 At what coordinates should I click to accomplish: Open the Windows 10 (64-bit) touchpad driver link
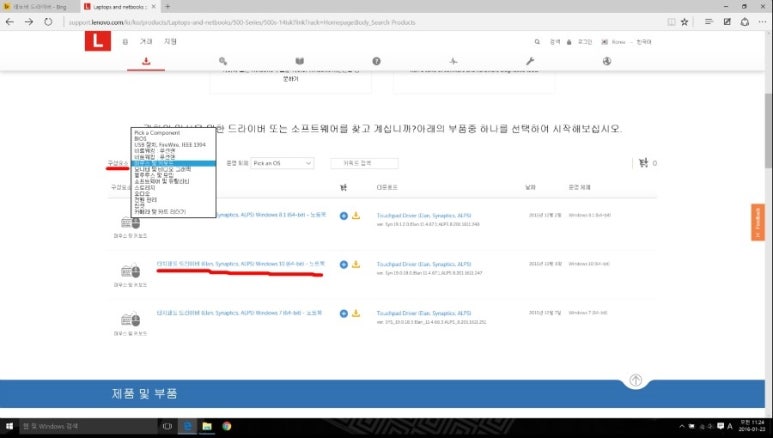tap(241, 264)
